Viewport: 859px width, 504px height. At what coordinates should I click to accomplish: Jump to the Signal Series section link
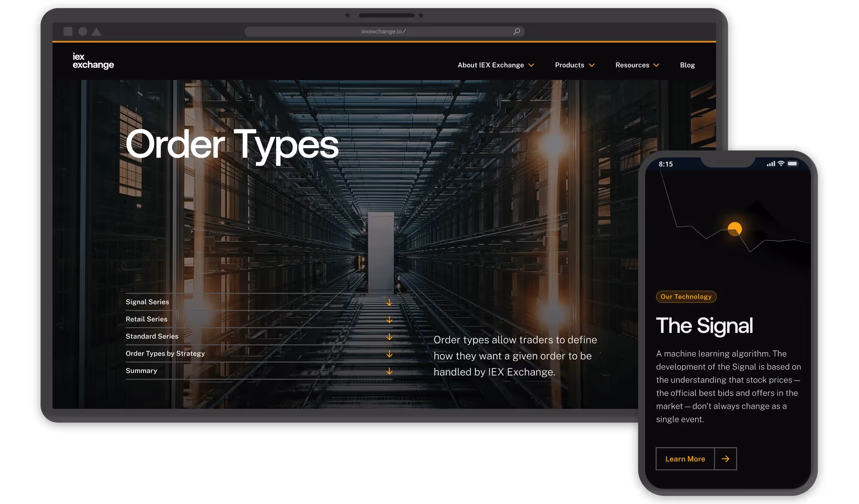click(x=147, y=302)
